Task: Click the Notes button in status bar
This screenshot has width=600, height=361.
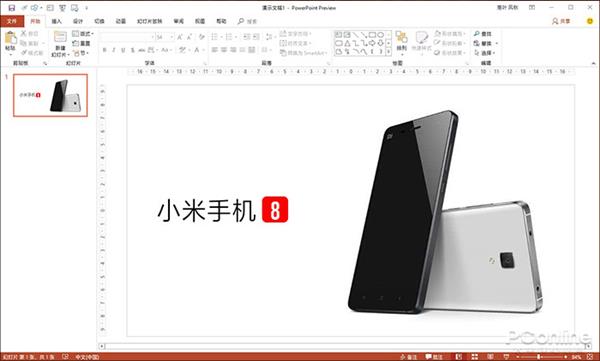Action: pyautogui.click(x=409, y=357)
